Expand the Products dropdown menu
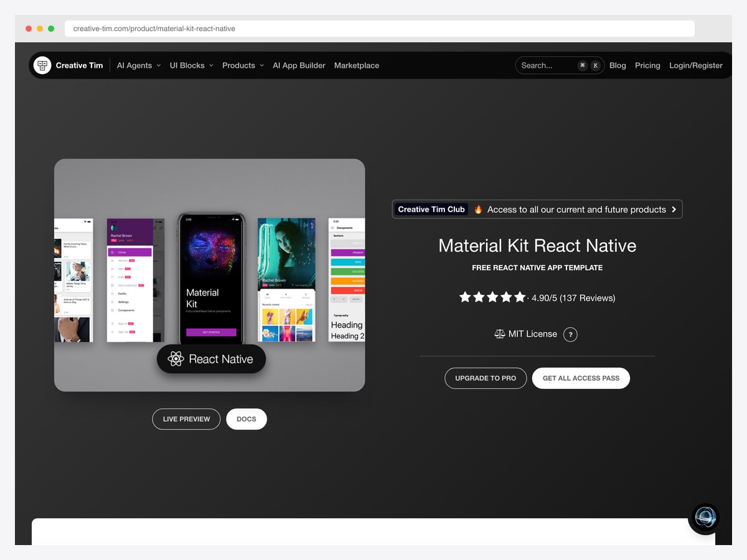The image size is (747, 560). (x=243, y=65)
